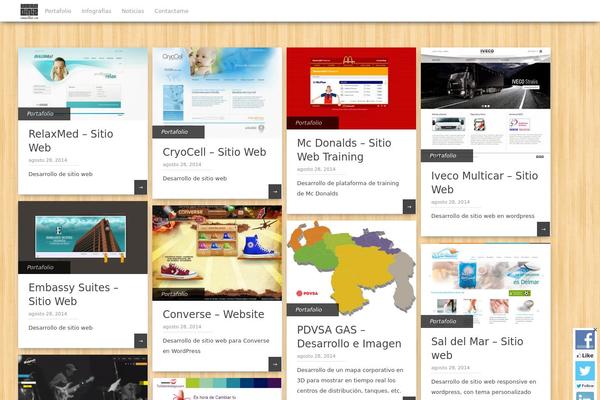Open the Sal del Mar website thumbnail
The height and width of the screenshot is (400, 600).
[x=486, y=286]
